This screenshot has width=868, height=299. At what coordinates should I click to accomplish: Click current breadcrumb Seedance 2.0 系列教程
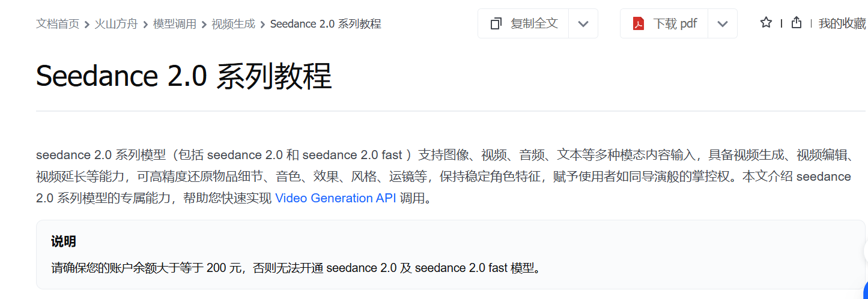pyautogui.click(x=326, y=24)
